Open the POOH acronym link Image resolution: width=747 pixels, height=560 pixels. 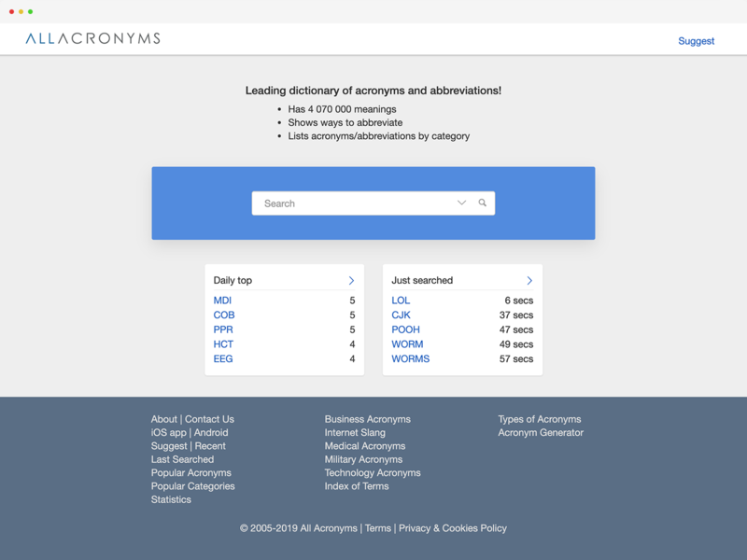click(x=406, y=329)
